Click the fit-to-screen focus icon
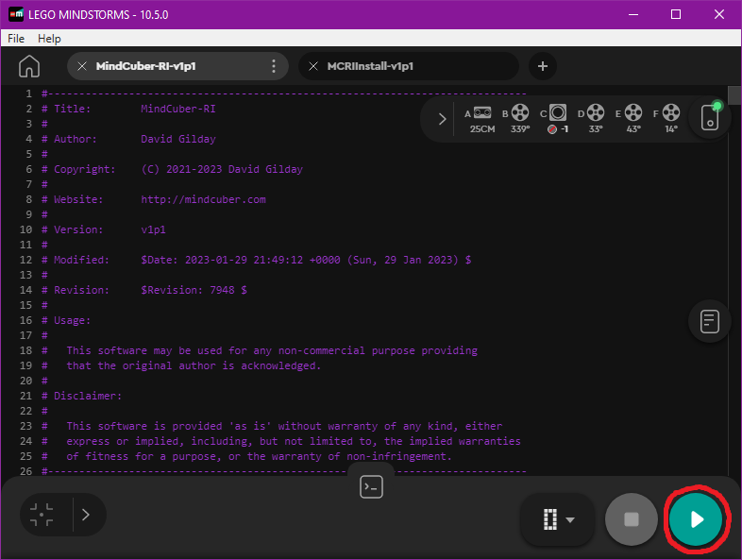 42,515
